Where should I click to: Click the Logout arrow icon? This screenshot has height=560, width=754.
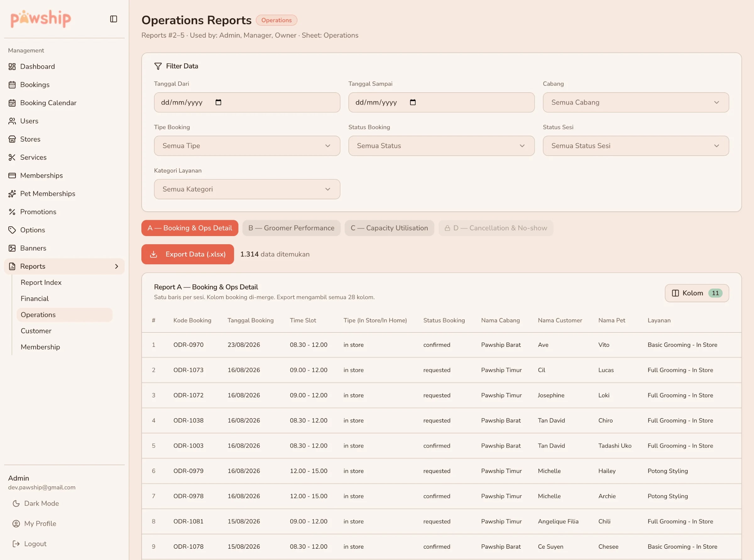16,544
